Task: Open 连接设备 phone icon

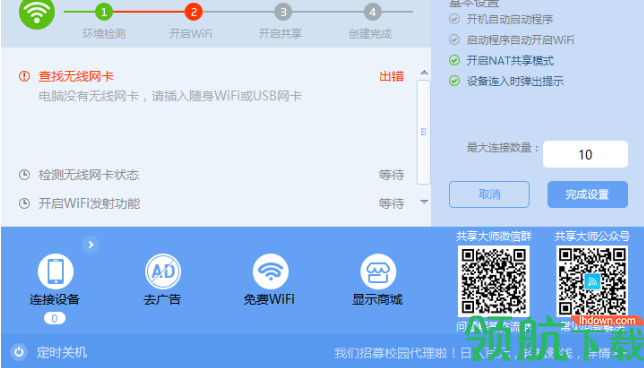Action: (x=55, y=271)
